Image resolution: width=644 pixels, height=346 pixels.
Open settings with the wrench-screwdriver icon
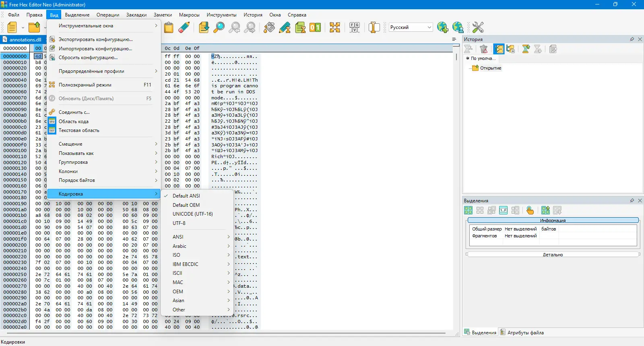478,27
